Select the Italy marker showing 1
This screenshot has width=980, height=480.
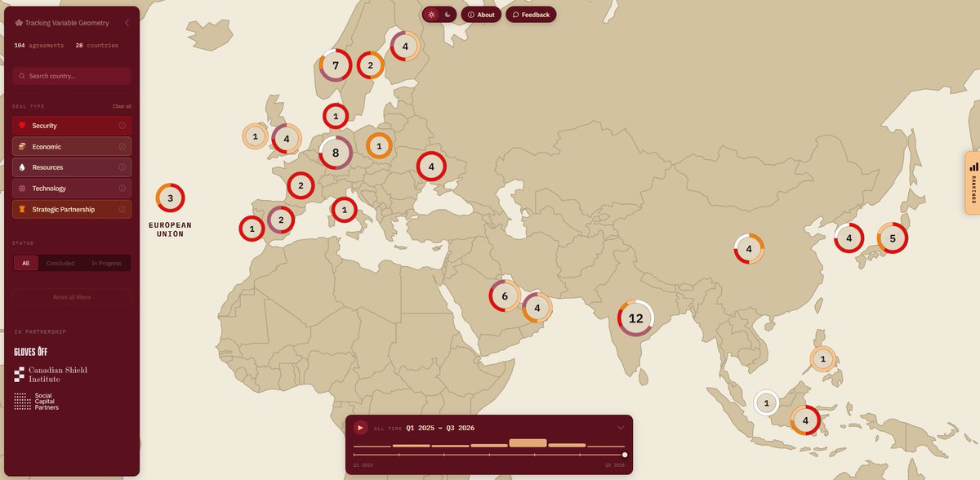point(344,210)
